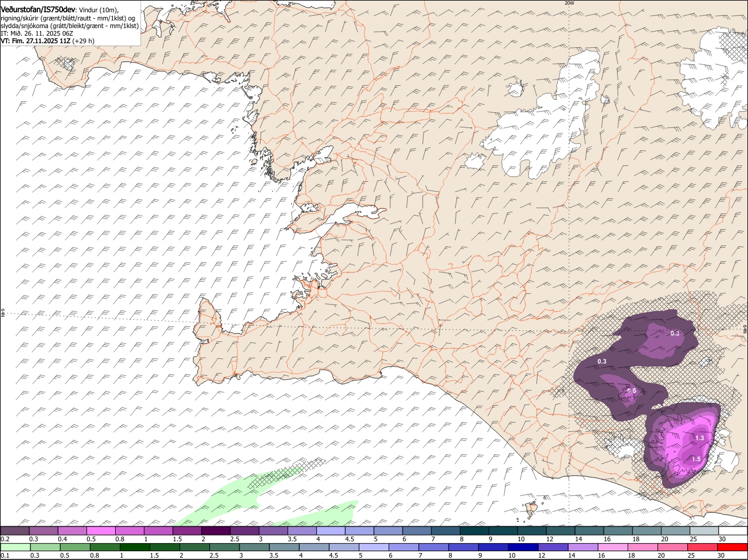Click the 1.5 value inside the pink snowfall area
Image resolution: width=748 pixels, height=560 pixels.
tap(696, 459)
